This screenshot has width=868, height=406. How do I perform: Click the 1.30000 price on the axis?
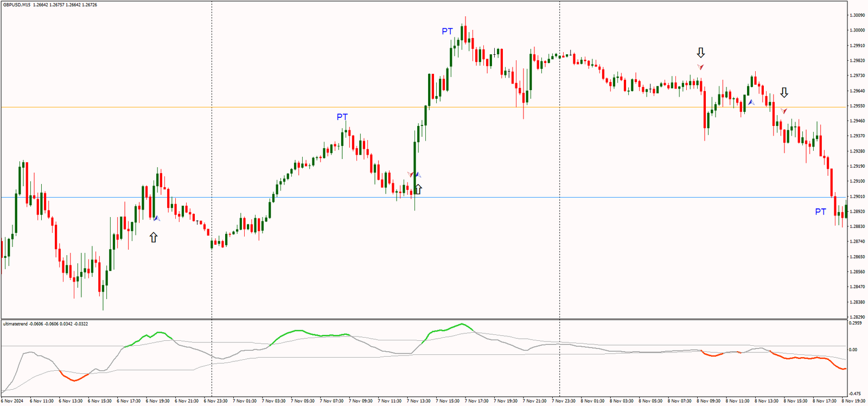(857, 30)
